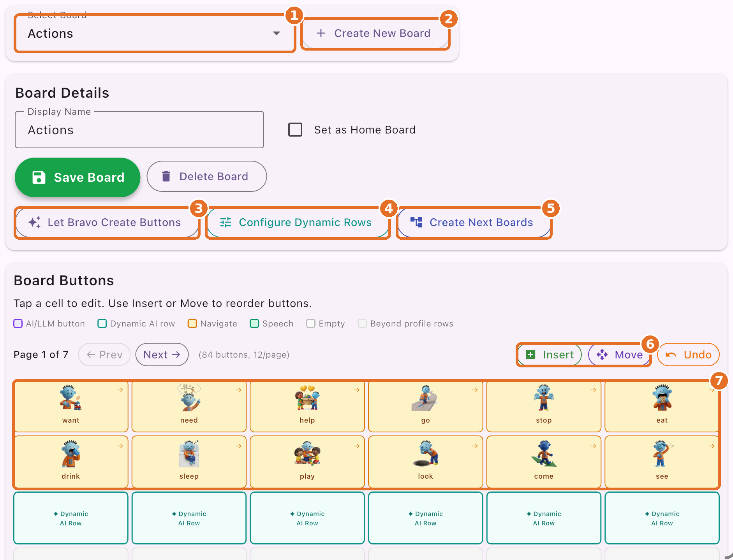Click Delete Board button

207,177
